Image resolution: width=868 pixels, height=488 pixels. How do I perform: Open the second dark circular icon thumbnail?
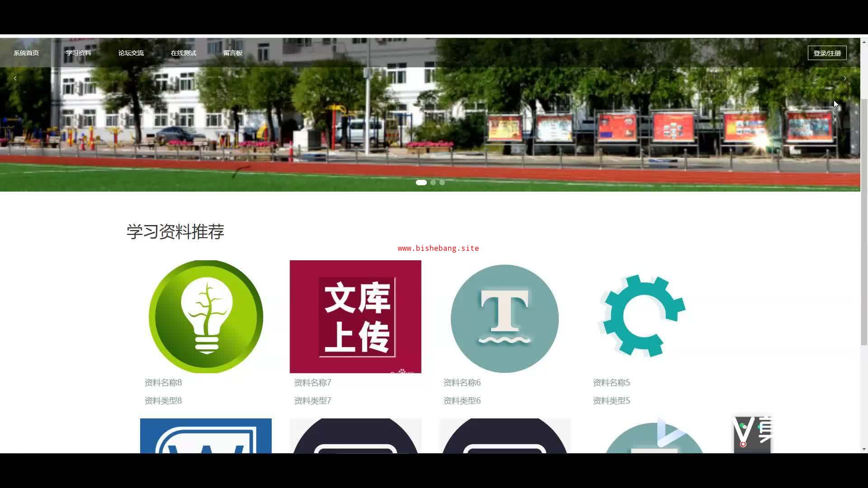click(355, 436)
